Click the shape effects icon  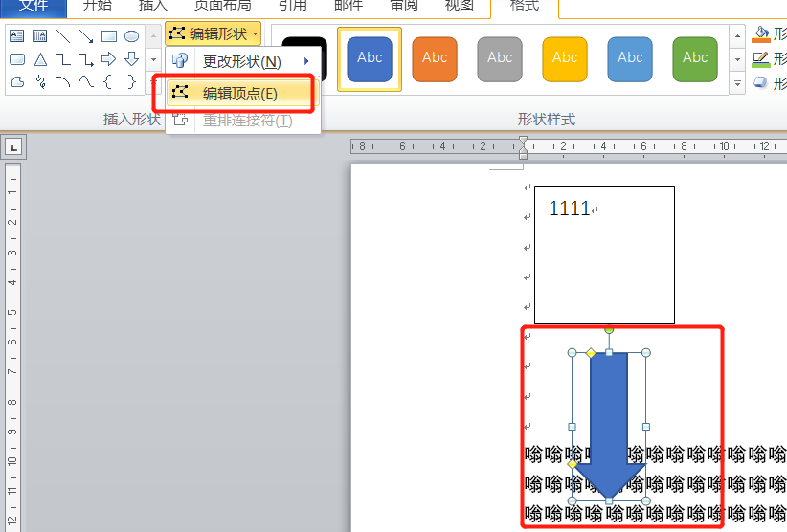tap(761, 82)
